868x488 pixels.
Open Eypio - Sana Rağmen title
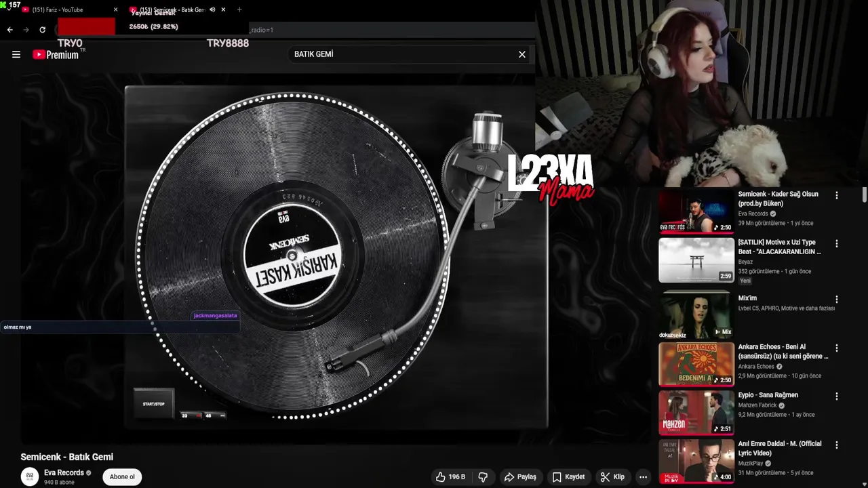point(768,395)
